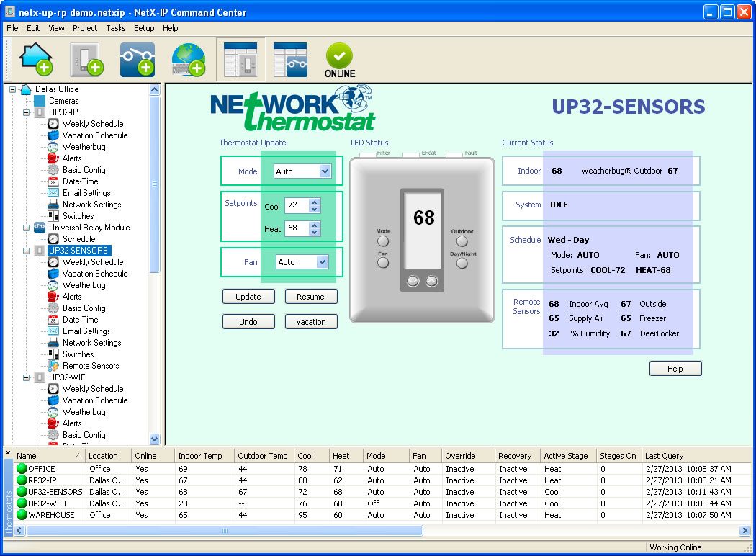Open Weatherbug under UP32-WIFI
The height and width of the screenshot is (556, 756).
point(84,412)
